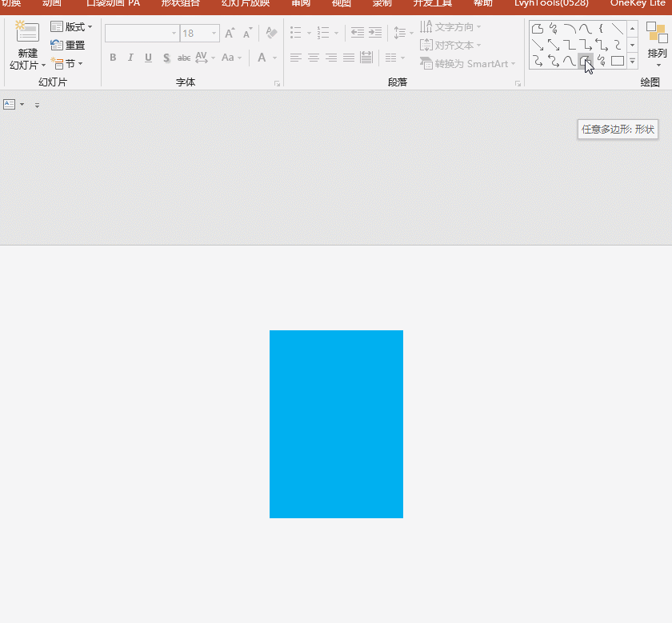Select the Elbow Double-Arrow Connector shape
Image resolution: width=672 pixels, height=623 pixels.
pyautogui.click(x=602, y=45)
